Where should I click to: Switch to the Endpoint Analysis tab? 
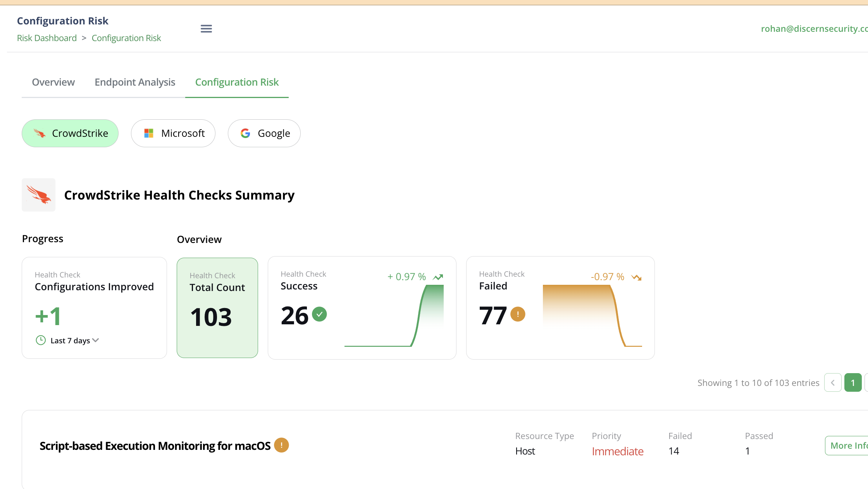click(135, 82)
